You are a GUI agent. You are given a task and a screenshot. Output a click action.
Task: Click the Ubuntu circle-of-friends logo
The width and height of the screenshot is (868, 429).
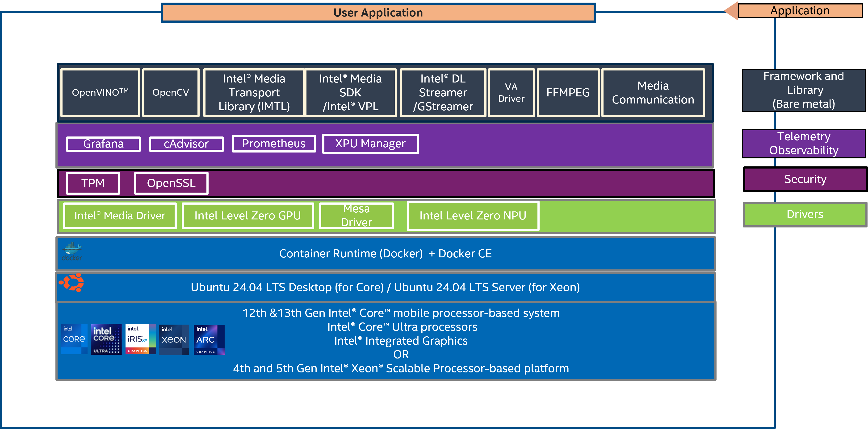tap(71, 282)
